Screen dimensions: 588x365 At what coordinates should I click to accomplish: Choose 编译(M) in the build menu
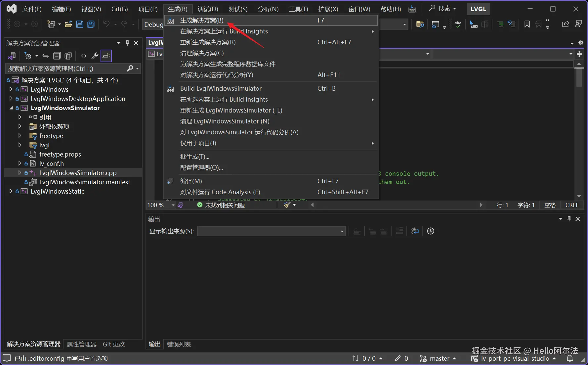[x=271, y=181]
